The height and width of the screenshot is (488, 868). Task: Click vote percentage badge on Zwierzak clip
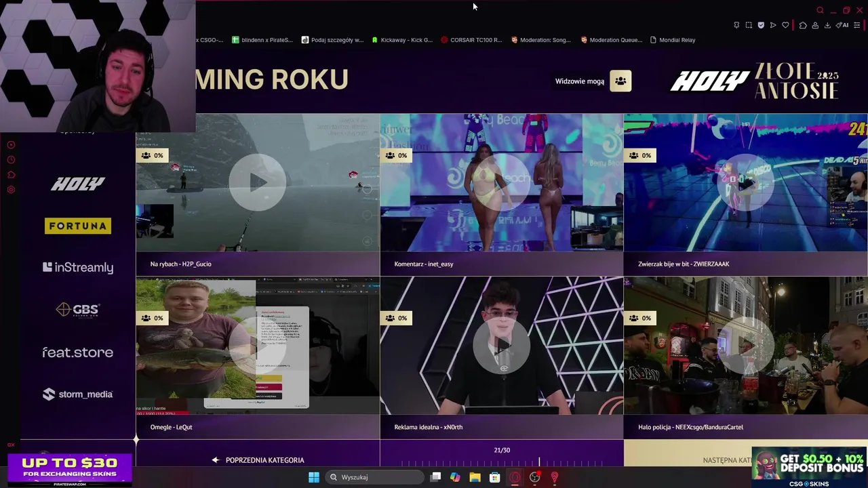click(x=640, y=155)
